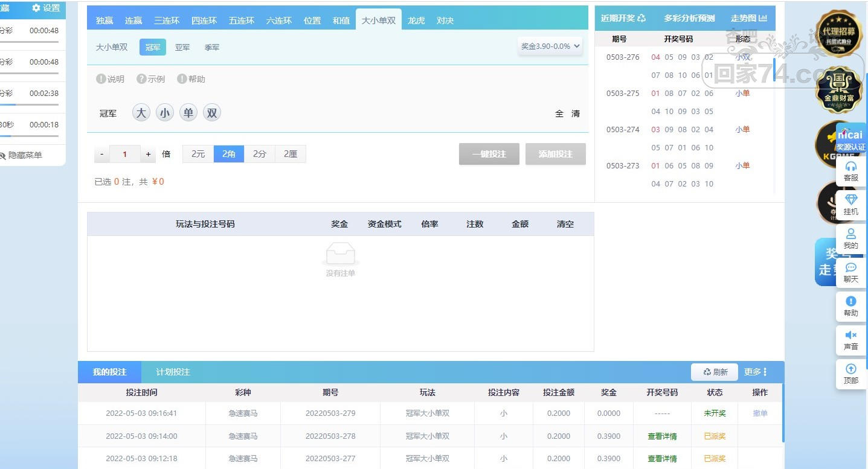Select 单 option for 冠军
The width and height of the screenshot is (868, 469).
click(x=188, y=113)
